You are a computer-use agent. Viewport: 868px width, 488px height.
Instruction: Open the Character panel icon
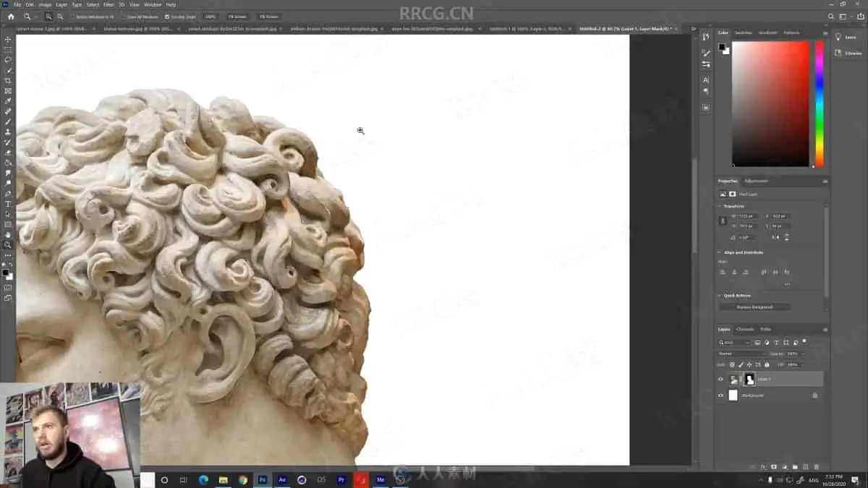point(706,80)
